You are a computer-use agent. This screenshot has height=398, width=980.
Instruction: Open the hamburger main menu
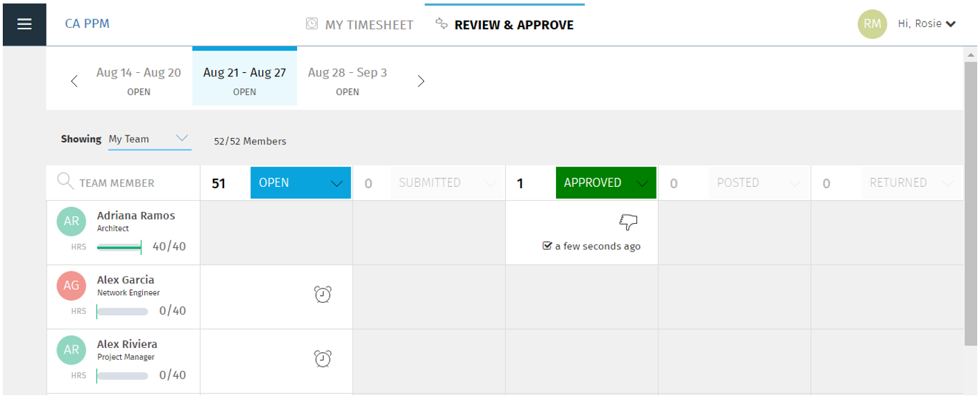pos(24,24)
